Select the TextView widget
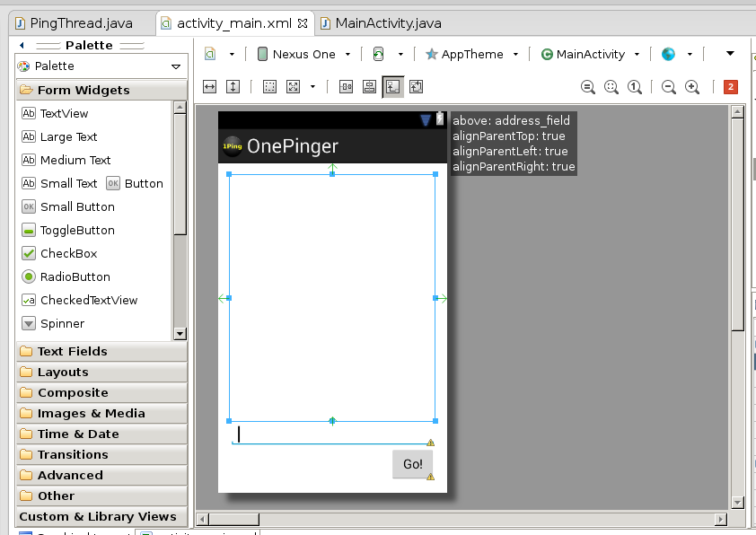This screenshot has height=535, width=756. 56,113
